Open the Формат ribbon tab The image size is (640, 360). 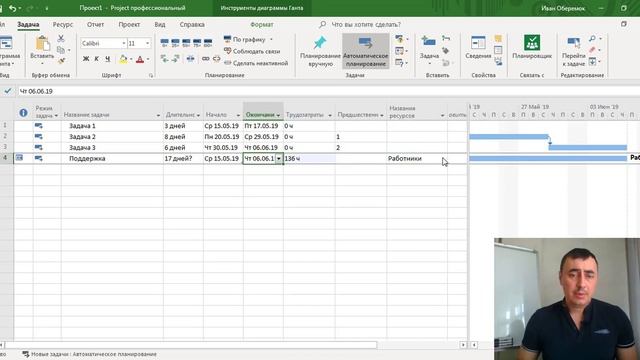coord(262,24)
